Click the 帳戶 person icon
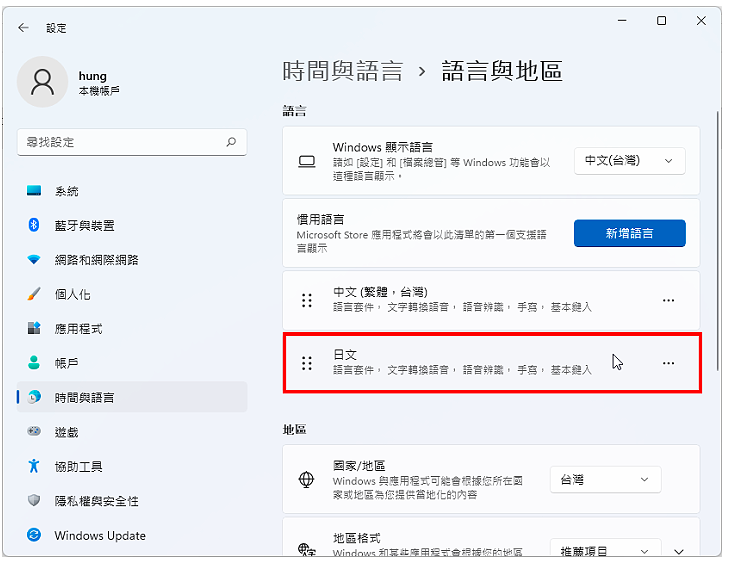Viewport: 732px width, 563px height. [34, 362]
